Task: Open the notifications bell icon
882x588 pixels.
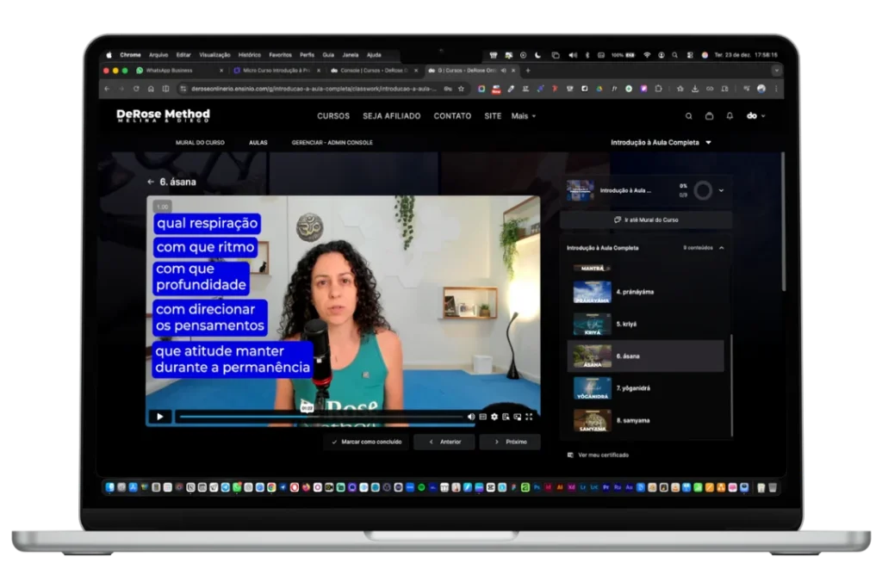Action: pyautogui.click(x=730, y=116)
